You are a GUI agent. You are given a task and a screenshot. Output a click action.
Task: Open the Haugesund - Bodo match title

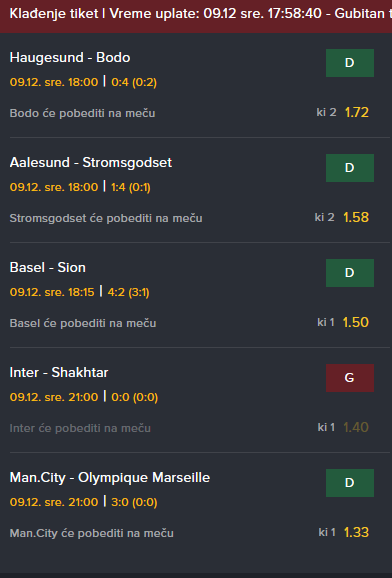point(70,58)
